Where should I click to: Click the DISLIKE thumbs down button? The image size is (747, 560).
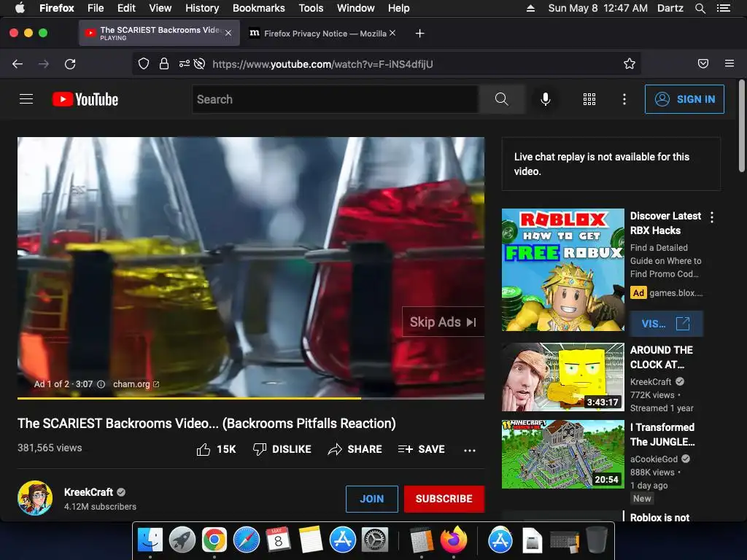282,449
